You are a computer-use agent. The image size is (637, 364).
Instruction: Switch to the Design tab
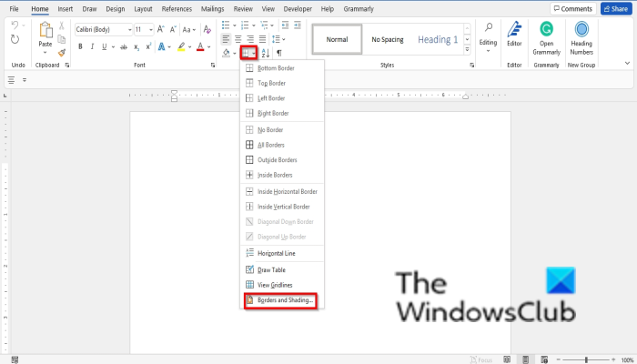[x=115, y=8]
